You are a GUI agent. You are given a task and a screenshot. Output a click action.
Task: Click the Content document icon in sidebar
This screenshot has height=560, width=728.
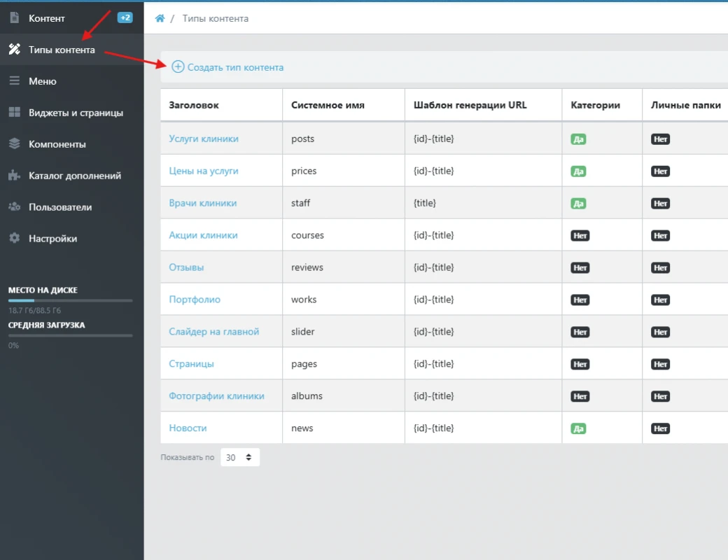(14, 18)
